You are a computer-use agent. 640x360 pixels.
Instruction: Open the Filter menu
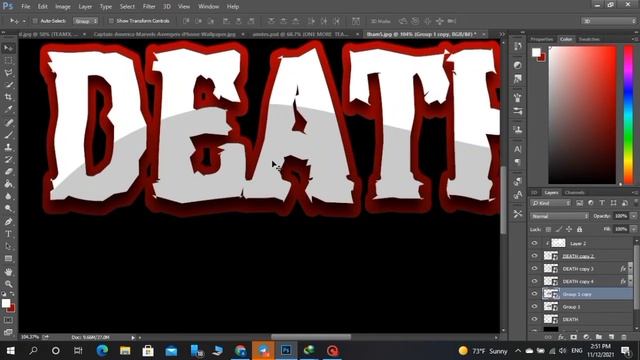pyautogui.click(x=149, y=7)
